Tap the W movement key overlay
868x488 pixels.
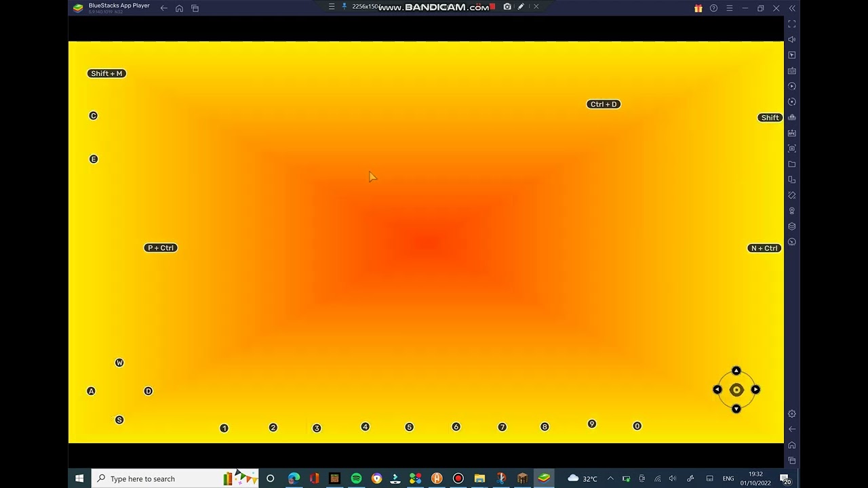click(119, 363)
